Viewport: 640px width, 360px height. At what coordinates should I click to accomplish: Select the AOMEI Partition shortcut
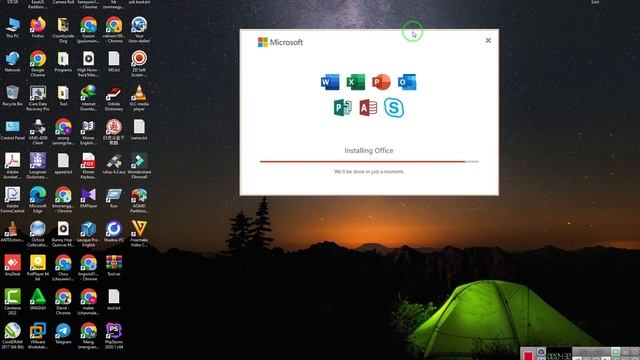pos(139,200)
